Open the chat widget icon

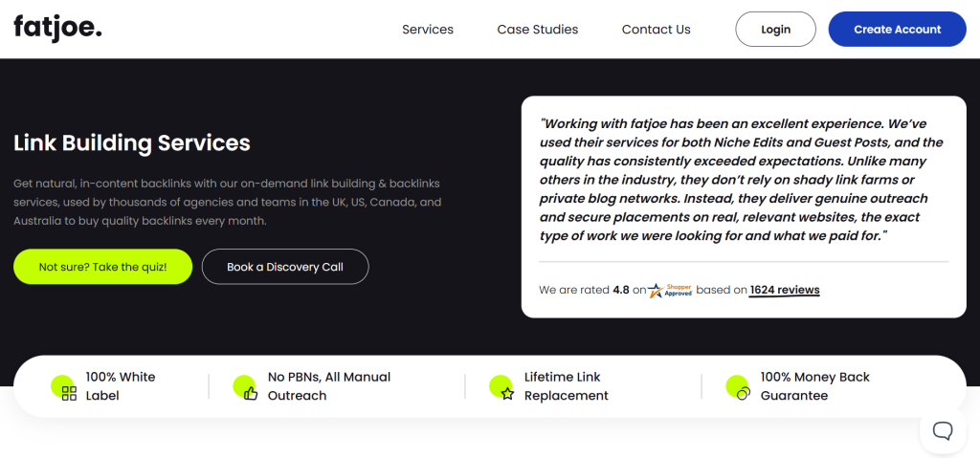(943, 430)
